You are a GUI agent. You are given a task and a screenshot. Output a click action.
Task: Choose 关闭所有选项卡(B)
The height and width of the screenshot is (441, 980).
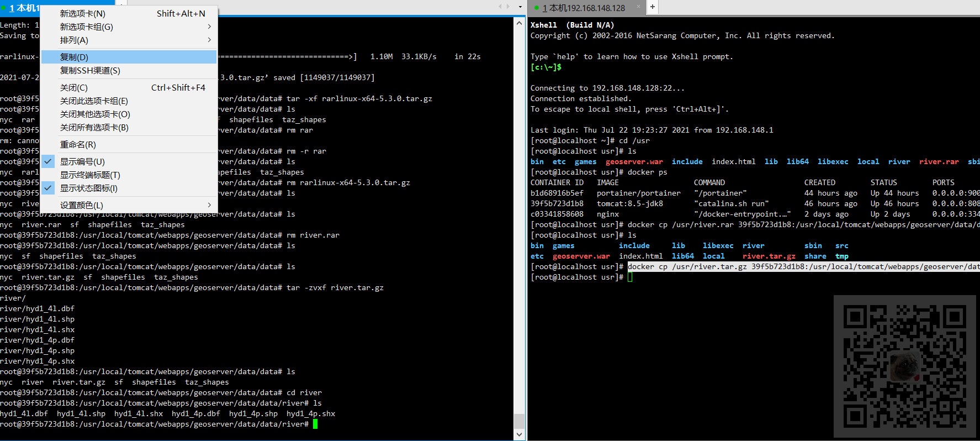(129, 127)
